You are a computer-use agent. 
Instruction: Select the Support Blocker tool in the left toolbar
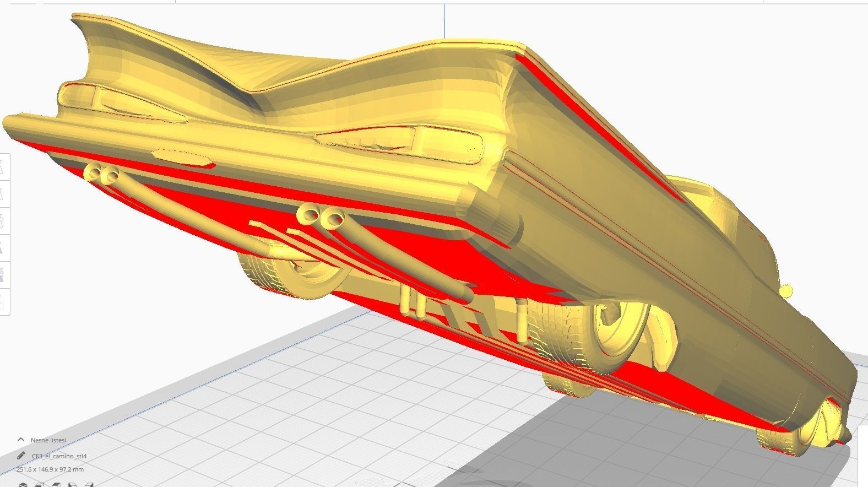click(x=4, y=301)
